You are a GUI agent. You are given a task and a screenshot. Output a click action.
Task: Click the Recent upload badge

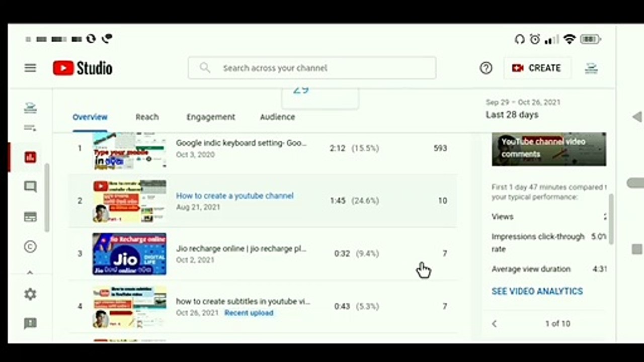click(x=249, y=313)
